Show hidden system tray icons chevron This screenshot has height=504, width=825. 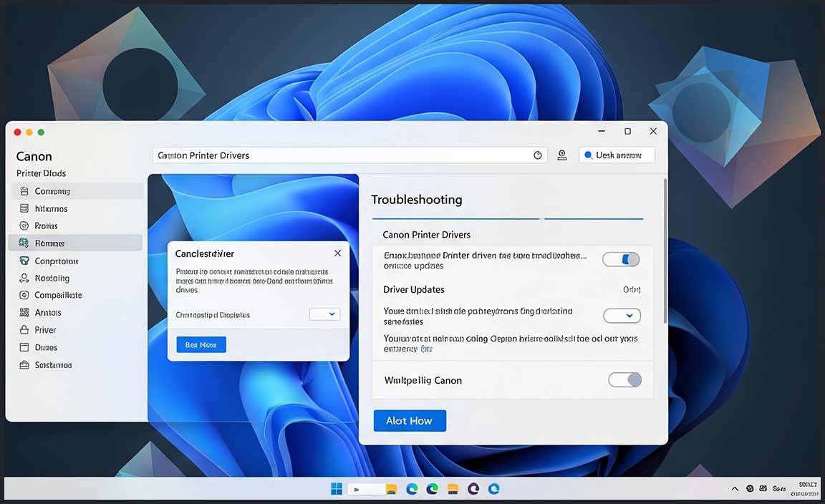tap(735, 489)
